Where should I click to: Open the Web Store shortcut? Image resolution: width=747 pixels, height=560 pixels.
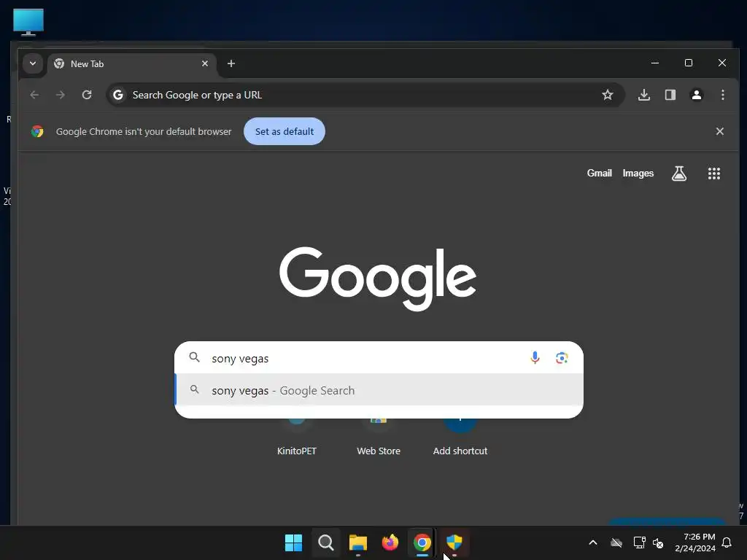click(379, 436)
